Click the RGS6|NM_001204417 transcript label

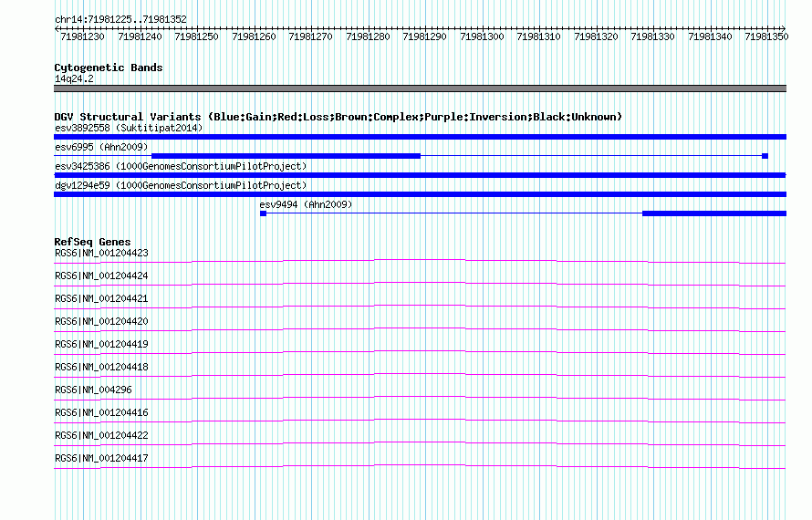pos(101,458)
